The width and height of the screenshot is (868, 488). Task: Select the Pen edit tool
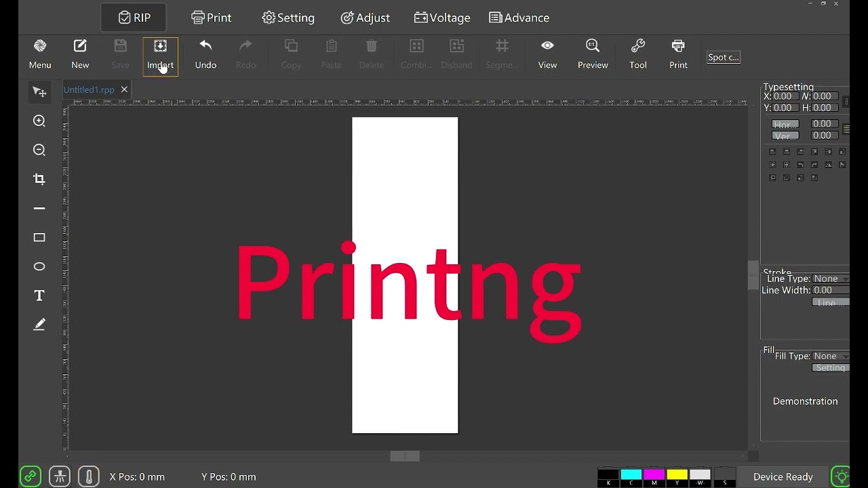tap(39, 325)
